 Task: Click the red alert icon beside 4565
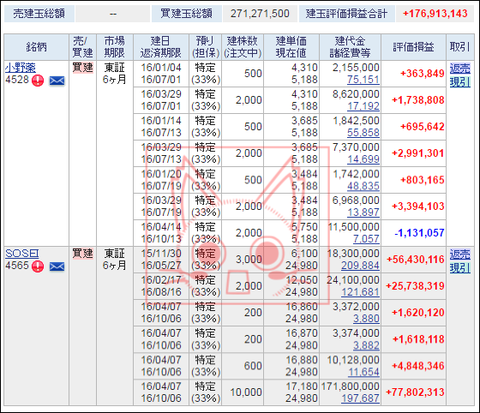(38, 266)
